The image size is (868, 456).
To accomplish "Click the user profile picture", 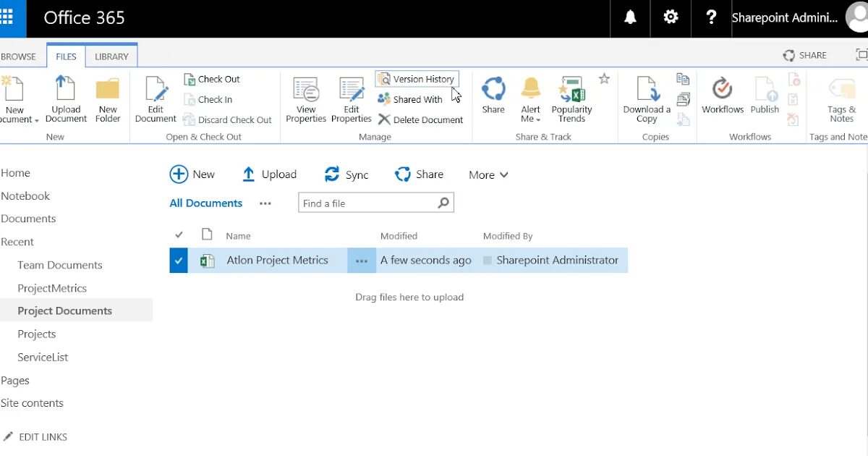I will pos(858,17).
